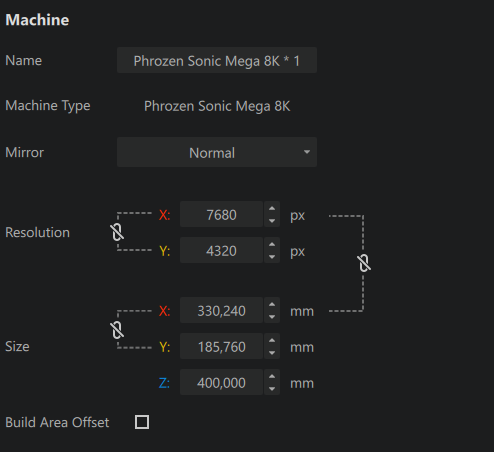Decrease Size X with down arrow
Viewport: 494px width, 452px height.
click(272, 317)
